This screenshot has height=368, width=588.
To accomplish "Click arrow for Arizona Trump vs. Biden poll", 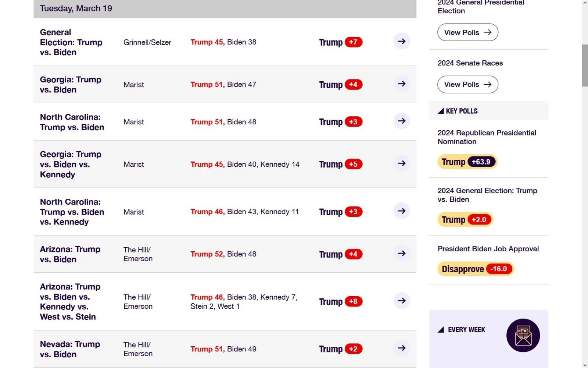I will (402, 254).
